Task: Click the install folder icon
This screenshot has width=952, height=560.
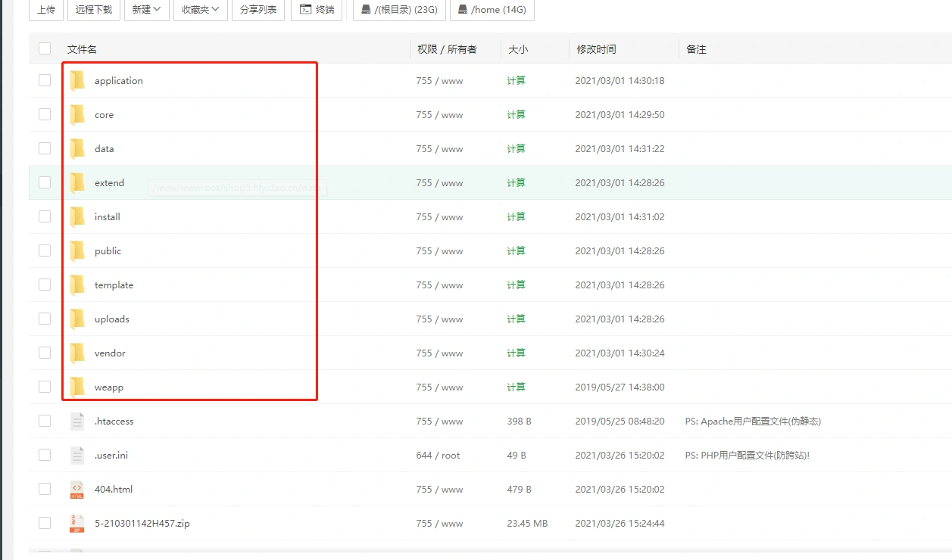Action: coord(77,216)
